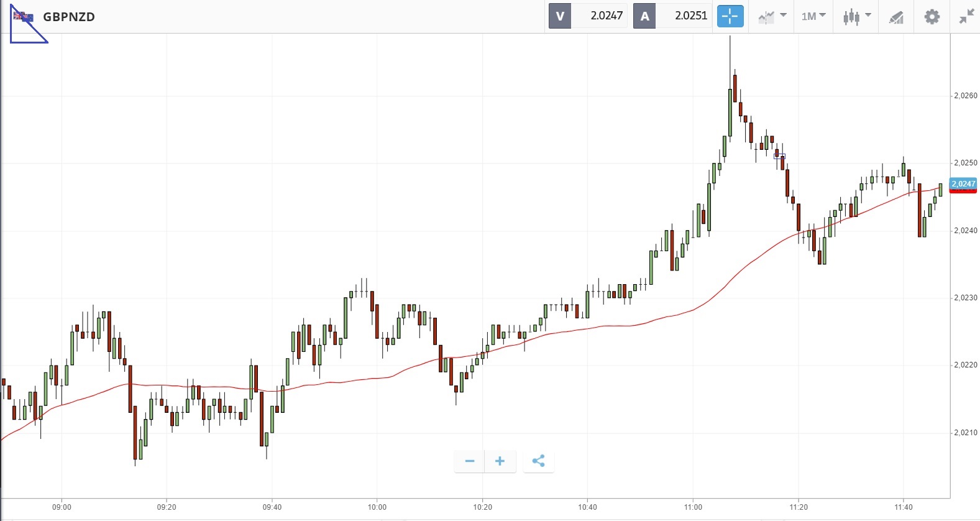
Task: Click the GBPNZD flag icon
Action: point(24,17)
